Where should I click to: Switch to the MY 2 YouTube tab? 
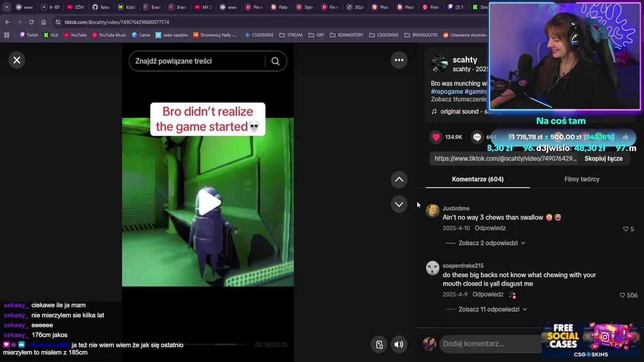pyautogui.click(x=203, y=8)
